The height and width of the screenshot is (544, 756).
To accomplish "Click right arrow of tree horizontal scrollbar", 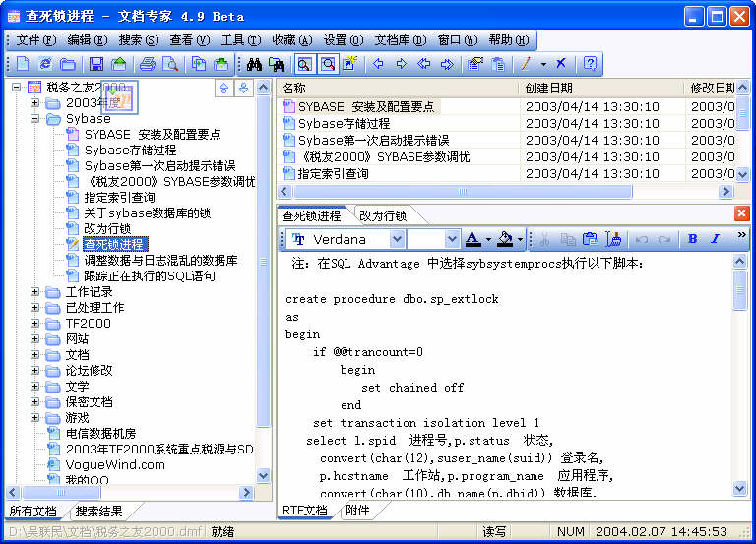I will tap(246, 493).
